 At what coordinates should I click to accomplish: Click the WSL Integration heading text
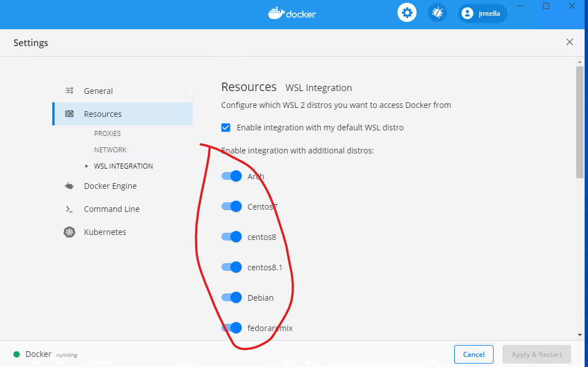pos(319,88)
